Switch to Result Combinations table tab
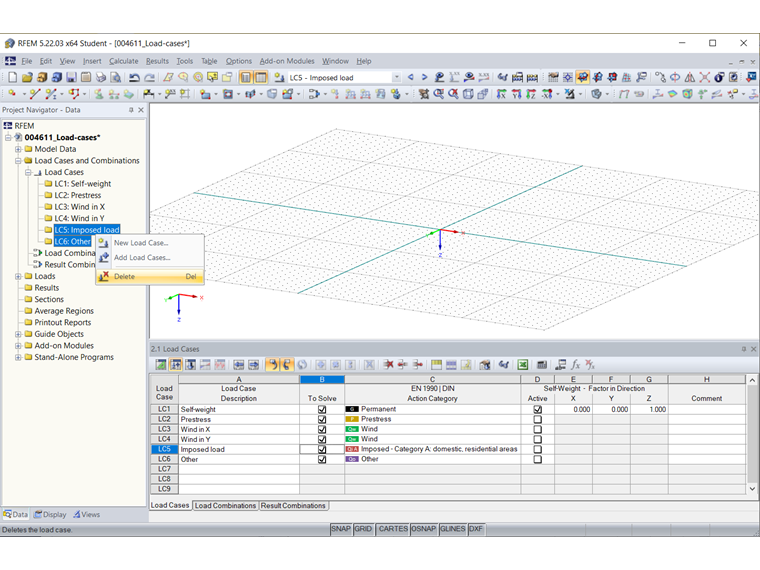Viewport: 760px width, 570px height. (x=293, y=506)
